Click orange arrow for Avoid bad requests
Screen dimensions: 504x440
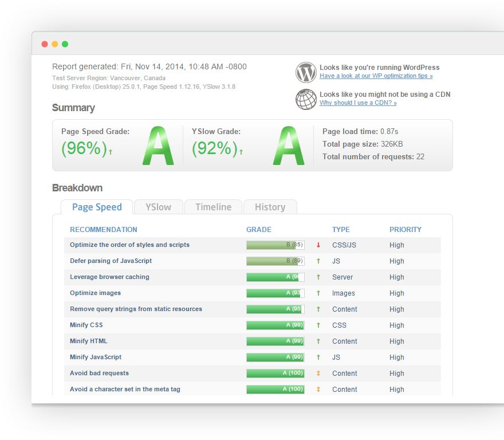(318, 374)
